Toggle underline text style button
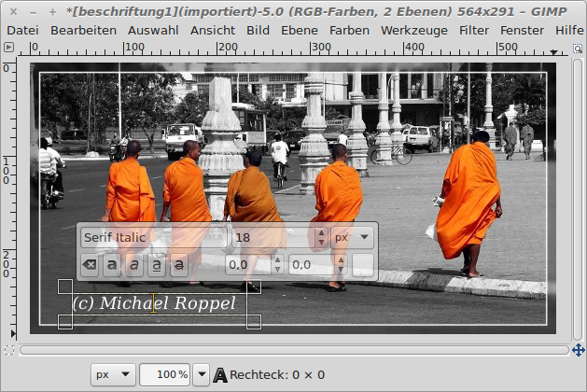The image size is (587, 392). pos(157,266)
